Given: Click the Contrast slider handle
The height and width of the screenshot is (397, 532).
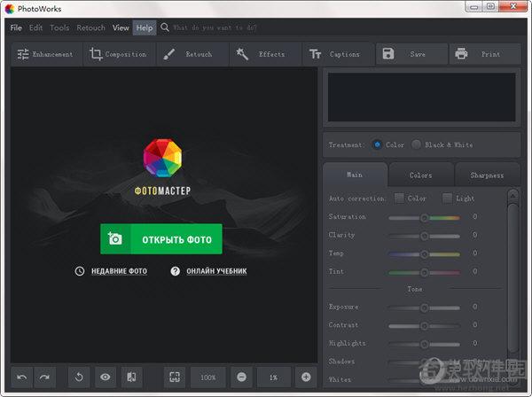Looking at the screenshot, I should click(424, 326).
